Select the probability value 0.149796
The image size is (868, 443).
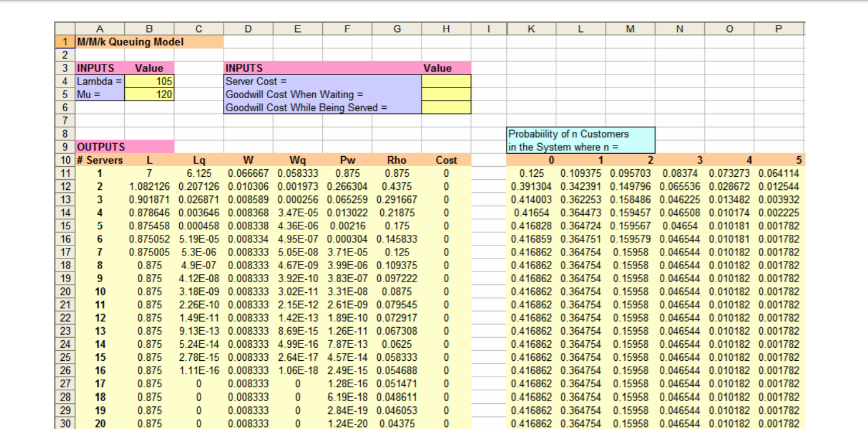630,186
